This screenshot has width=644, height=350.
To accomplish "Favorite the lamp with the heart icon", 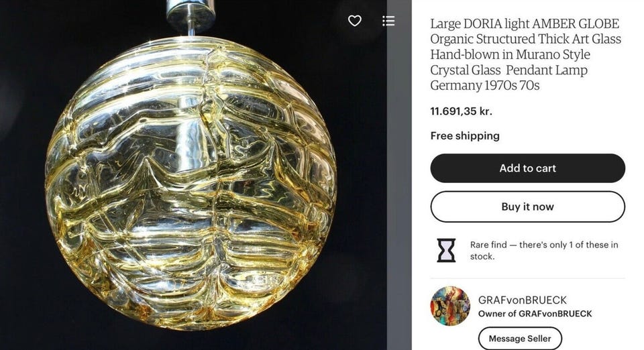I will [x=354, y=21].
